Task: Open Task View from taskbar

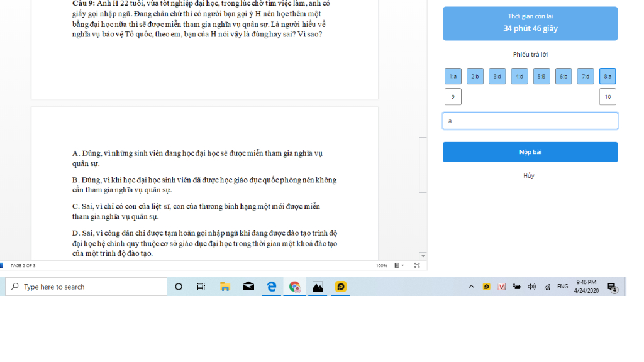Action: pyautogui.click(x=201, y=287)
